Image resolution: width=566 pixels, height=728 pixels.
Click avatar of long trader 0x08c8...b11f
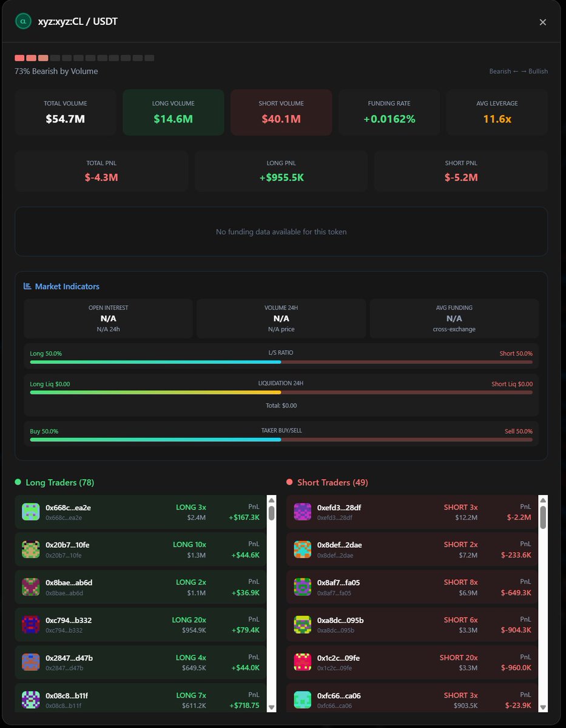pyautogui.click(x=30, y=700)
